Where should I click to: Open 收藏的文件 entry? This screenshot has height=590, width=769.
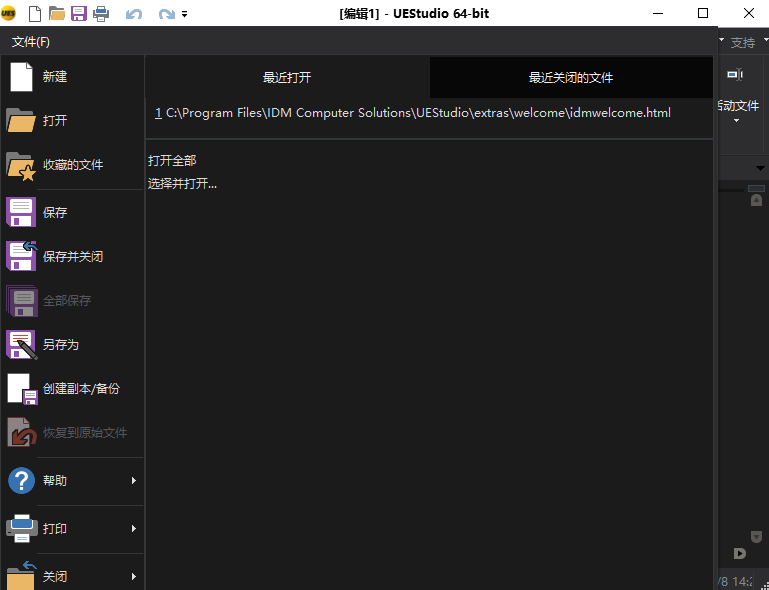point(72,165)
